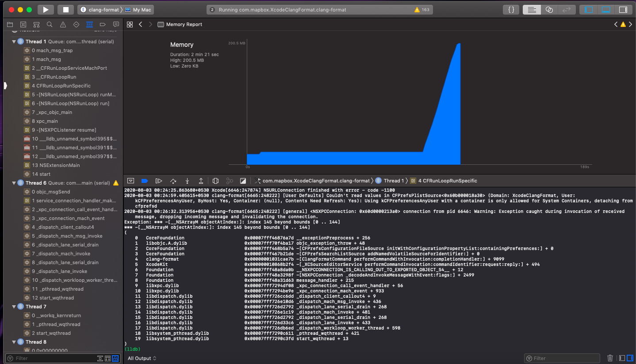Open the Symbol navigator

click(x=36, y=24)
